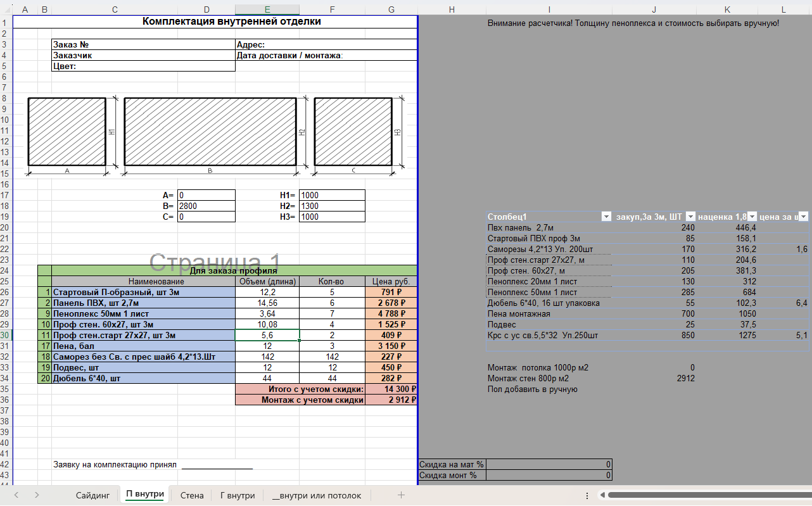Click the Внимание расчетчика warning text
The width and height of the screenshot is (812, 506).
click(633, 23)
